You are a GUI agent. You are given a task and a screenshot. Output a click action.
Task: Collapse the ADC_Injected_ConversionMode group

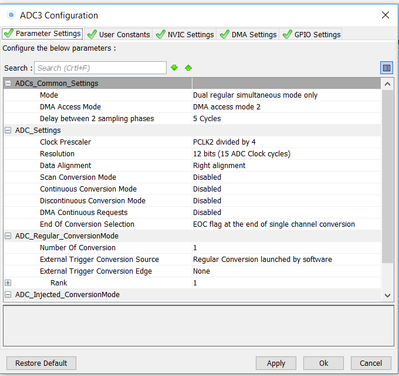(x=8, y=295)
